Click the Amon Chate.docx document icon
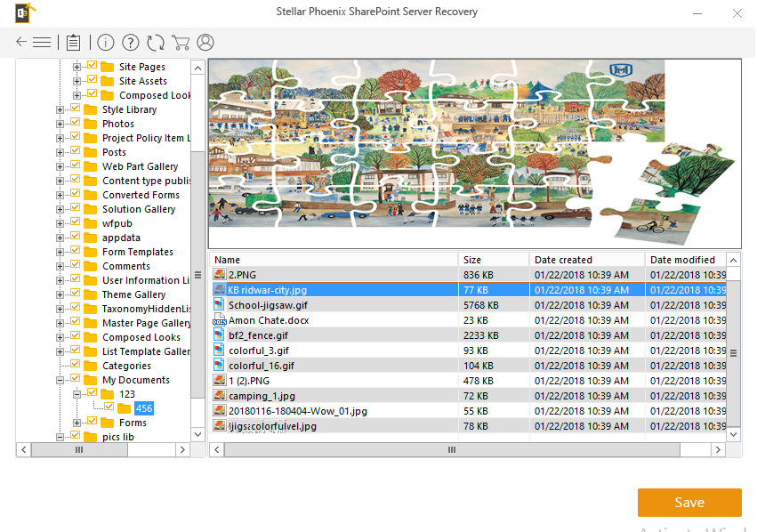Screen dimensions: 757x532 click(x=219, y=319)
